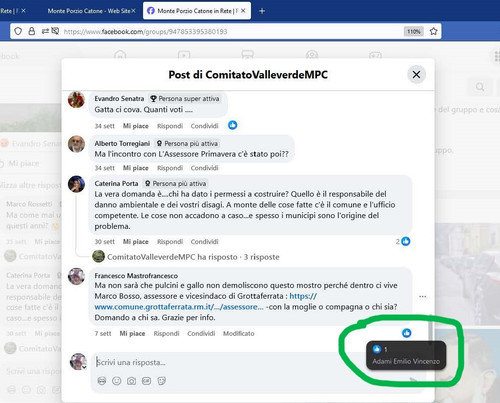Open Caterina Porta's profile name

click(x=116, y=183)
